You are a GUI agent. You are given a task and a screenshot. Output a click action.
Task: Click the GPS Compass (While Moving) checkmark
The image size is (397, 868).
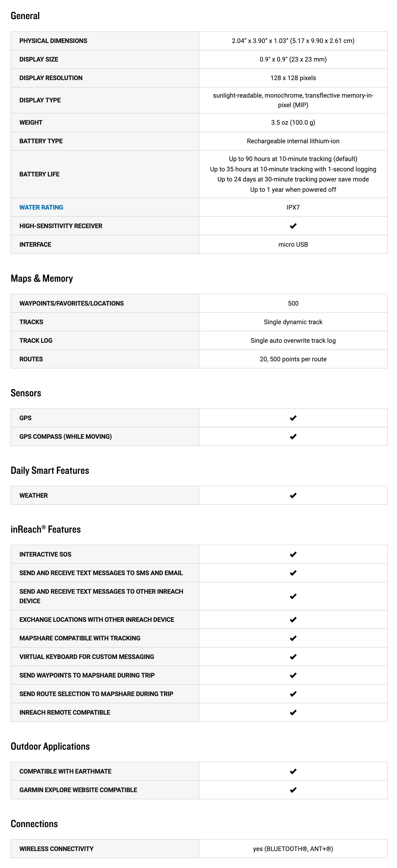pos(293,436)
